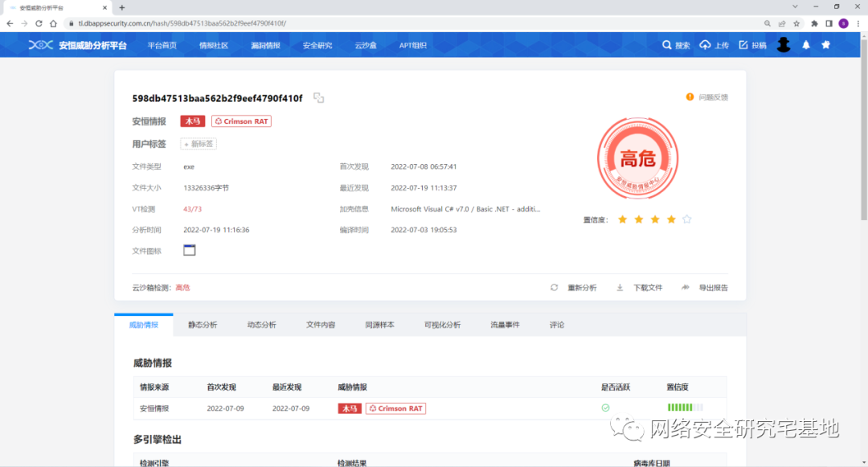Click 问题反馈 link
868x467 pixels.
coord(713,97)
